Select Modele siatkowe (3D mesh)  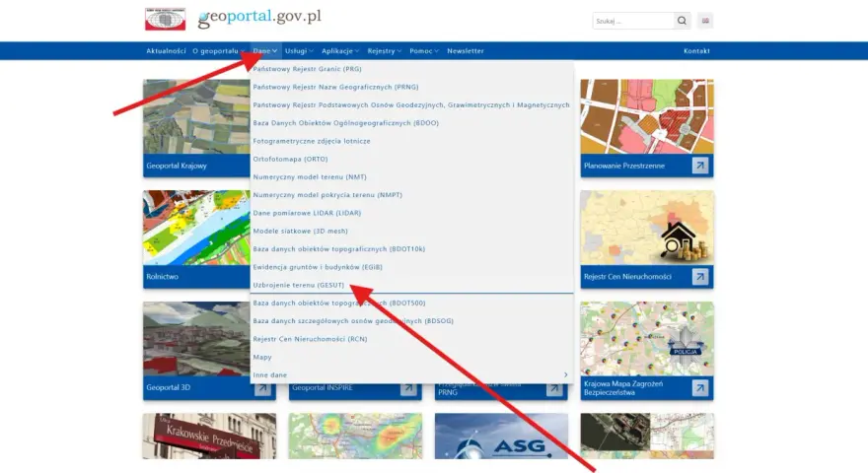(x=300, y=232)
